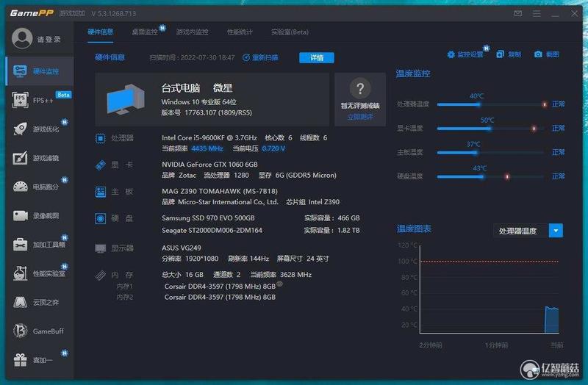Image resolution: width=588 pixels, height=385 pixels.
Task: Click the 处理器 CPU icon
Action: click(x=101, y=138)
